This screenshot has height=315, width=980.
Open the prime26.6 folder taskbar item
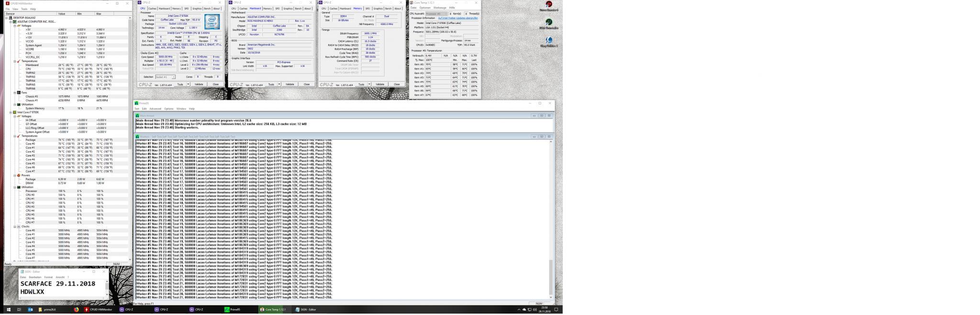pyautogui.click(x=53, y=310)
